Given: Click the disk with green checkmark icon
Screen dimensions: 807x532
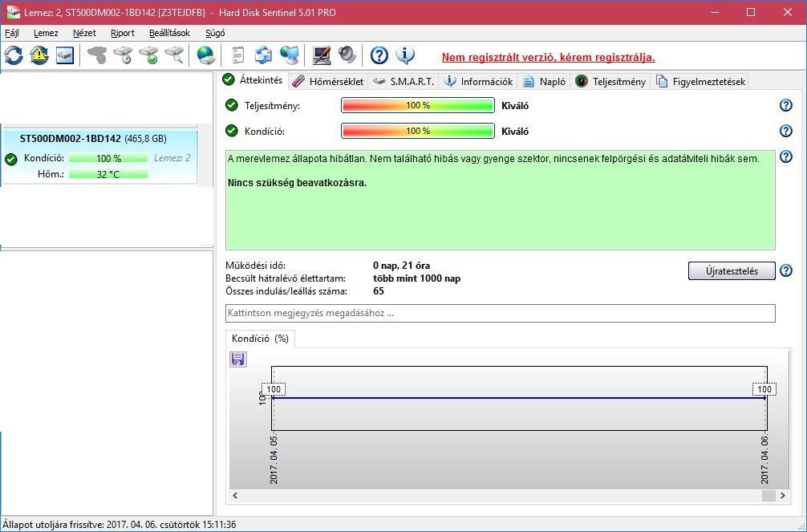Looking at the screenshot, I should point(149,55).
